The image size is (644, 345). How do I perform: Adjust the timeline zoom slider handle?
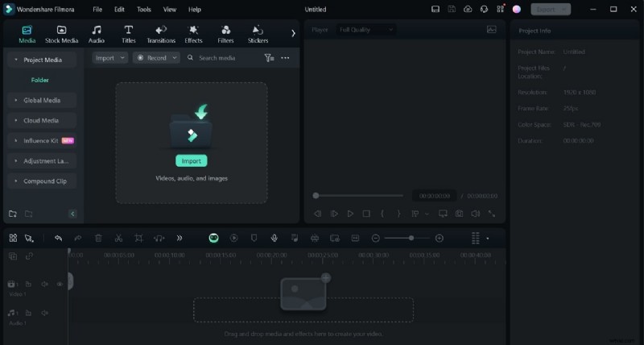[411, 238]
